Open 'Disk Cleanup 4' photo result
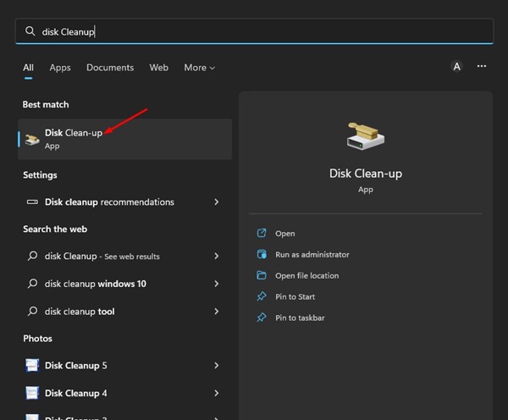 (125, 393)
